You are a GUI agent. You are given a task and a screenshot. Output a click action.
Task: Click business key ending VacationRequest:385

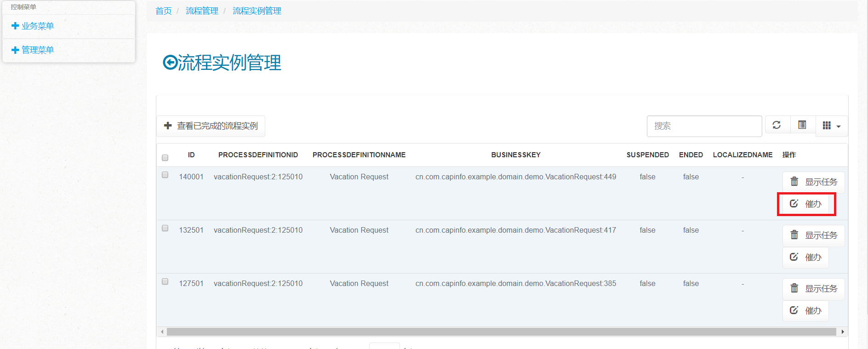pyautogui.click(x=516, y=284)
